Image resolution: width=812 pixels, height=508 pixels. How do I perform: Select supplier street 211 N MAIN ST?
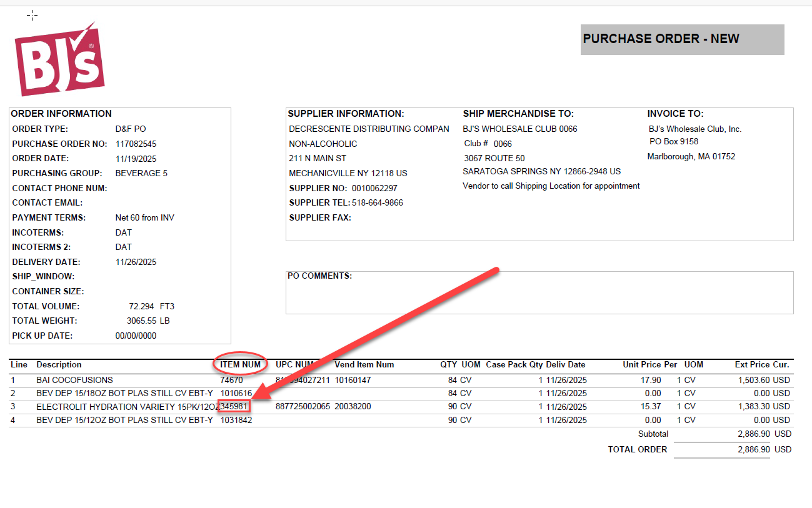pyautogui.click(x=318, y=159)
